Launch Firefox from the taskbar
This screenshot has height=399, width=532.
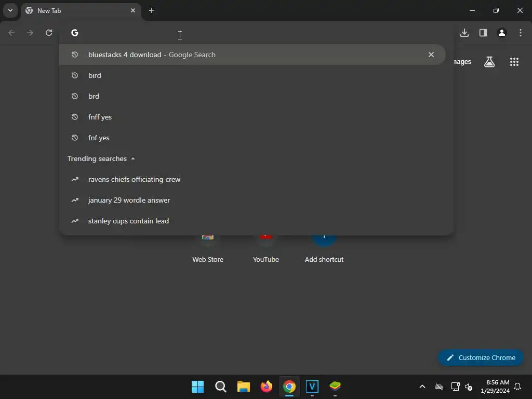tap(267, 387)
